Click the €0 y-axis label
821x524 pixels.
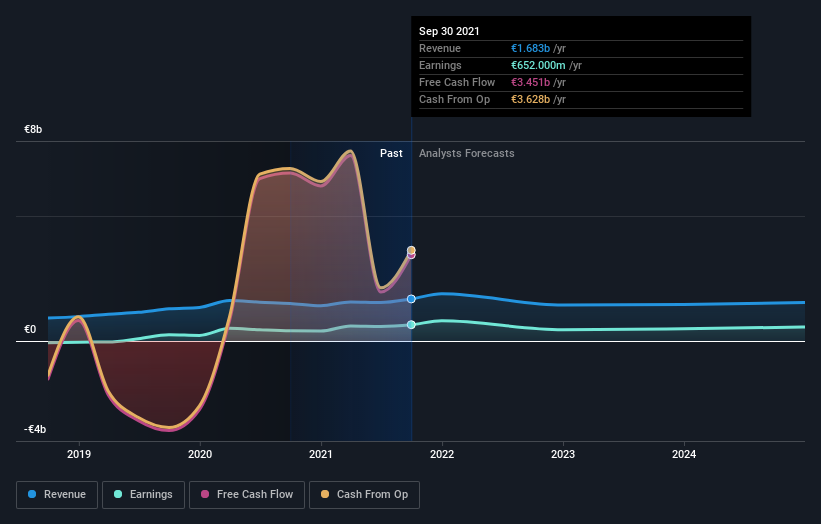[30, 329]
